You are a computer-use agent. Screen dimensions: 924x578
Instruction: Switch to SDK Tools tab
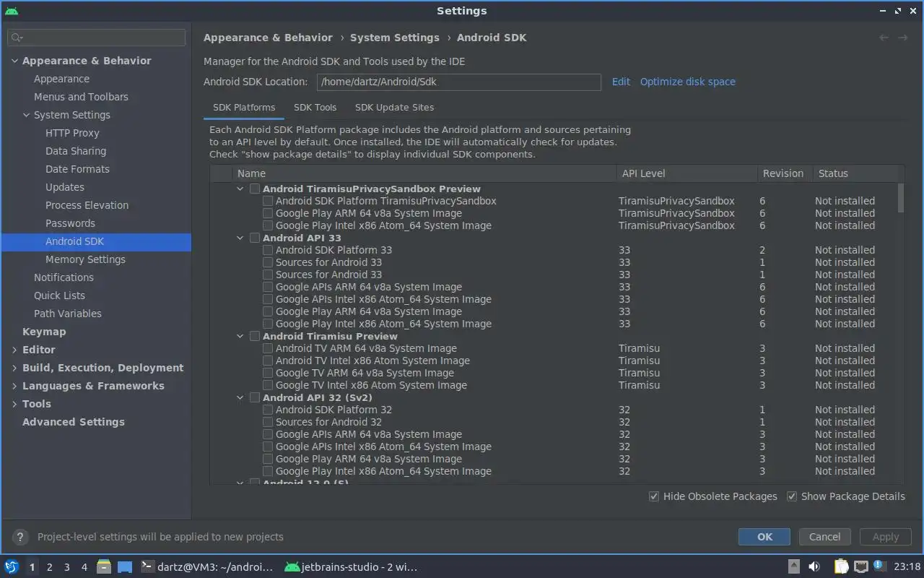coord(315,107)
